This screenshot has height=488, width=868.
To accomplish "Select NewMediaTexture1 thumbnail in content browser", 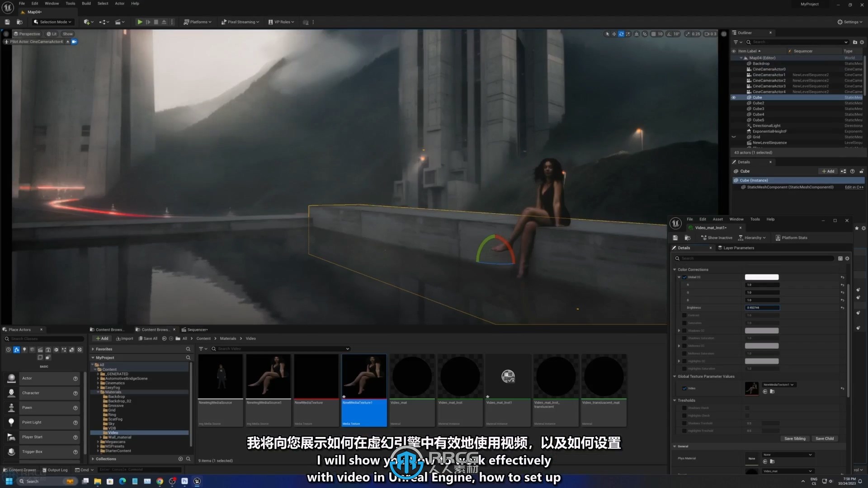I will point(363,376).
